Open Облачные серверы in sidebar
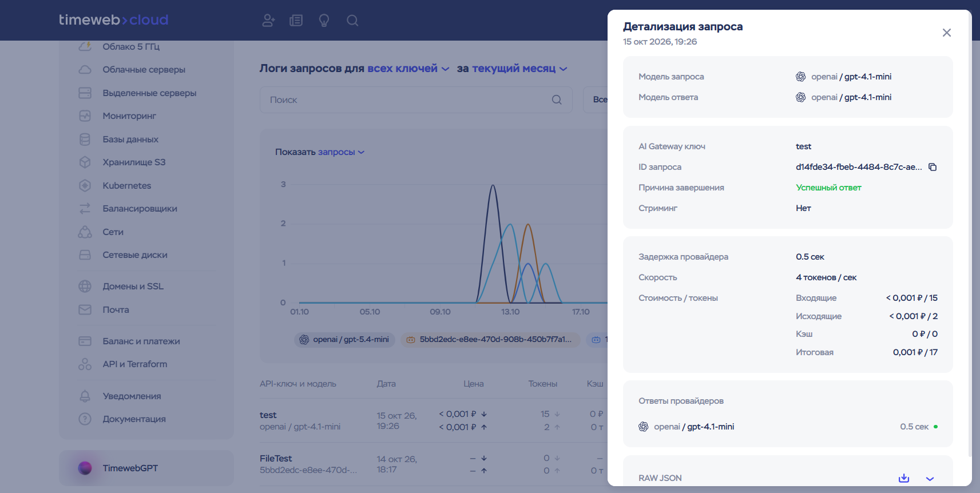This screenshot has width=980, height=493. tap(144, 70)
